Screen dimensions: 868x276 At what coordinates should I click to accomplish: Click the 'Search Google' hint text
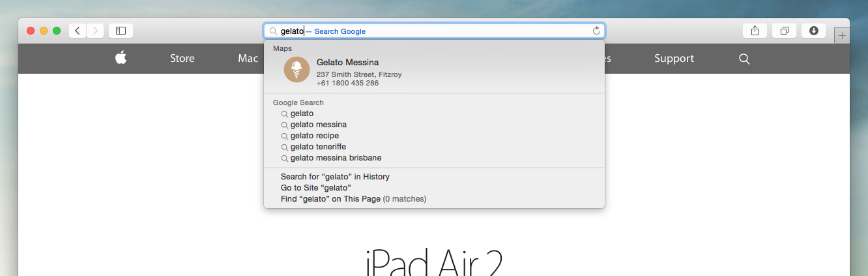pos(340,31)
